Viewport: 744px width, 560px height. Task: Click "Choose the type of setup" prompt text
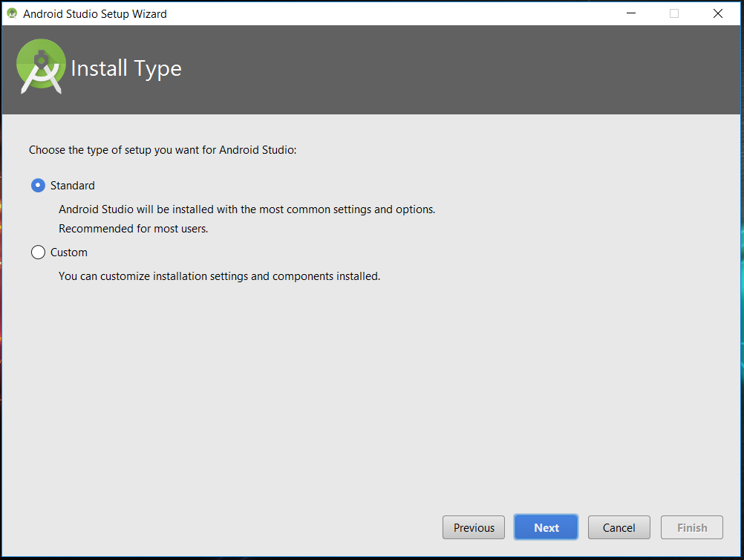[x=163, y=150]
